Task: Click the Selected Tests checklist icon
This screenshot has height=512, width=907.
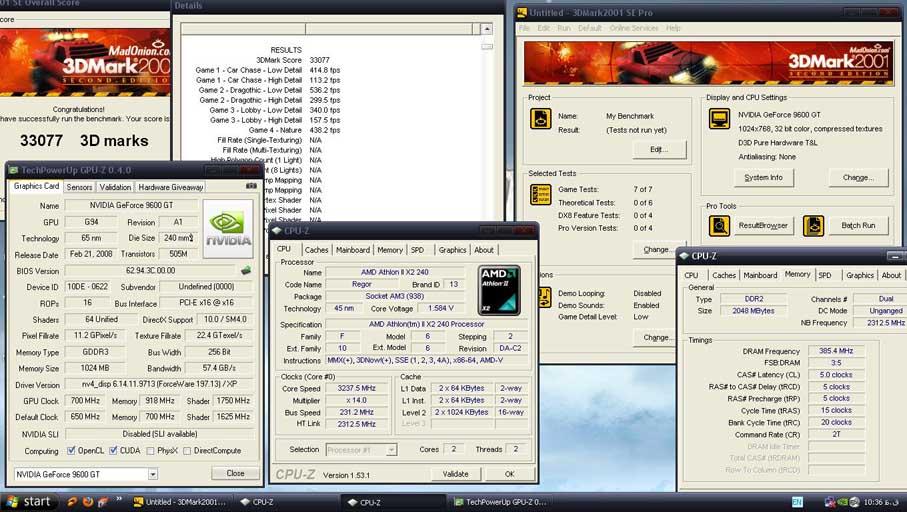Action: click(x=541, y=194)
